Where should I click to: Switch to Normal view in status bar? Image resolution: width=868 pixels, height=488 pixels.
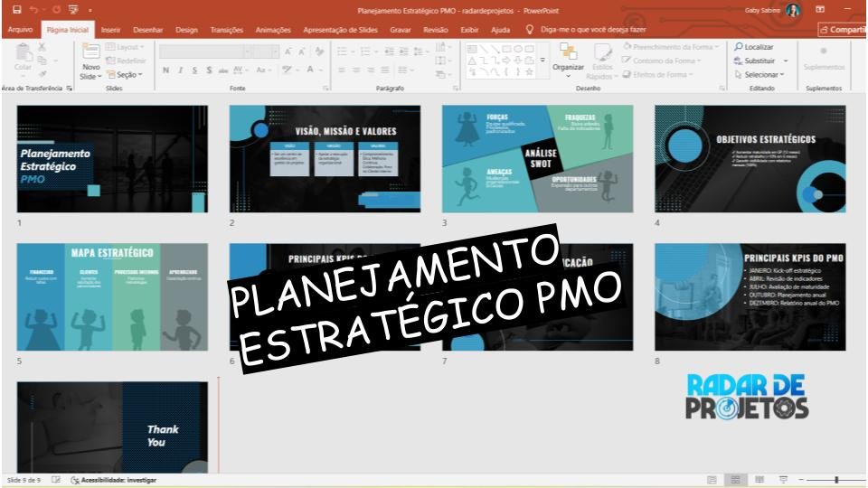[x=712, y=480]
